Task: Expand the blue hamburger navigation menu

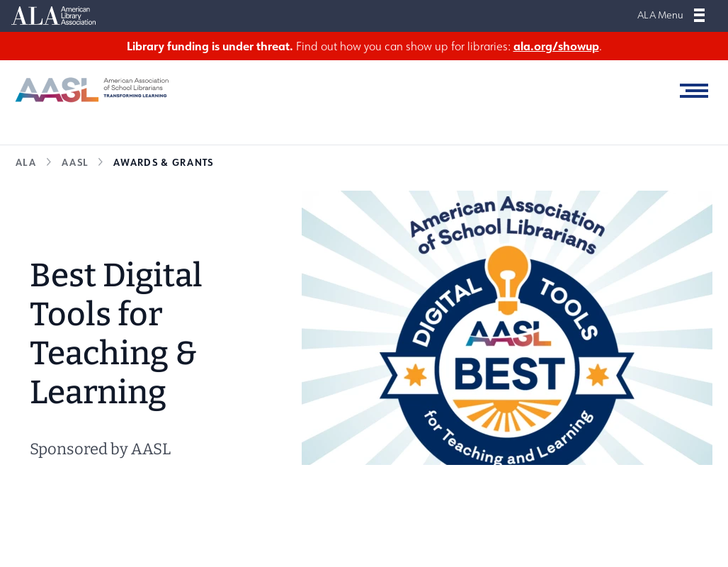Action: (x=693, y=91)
